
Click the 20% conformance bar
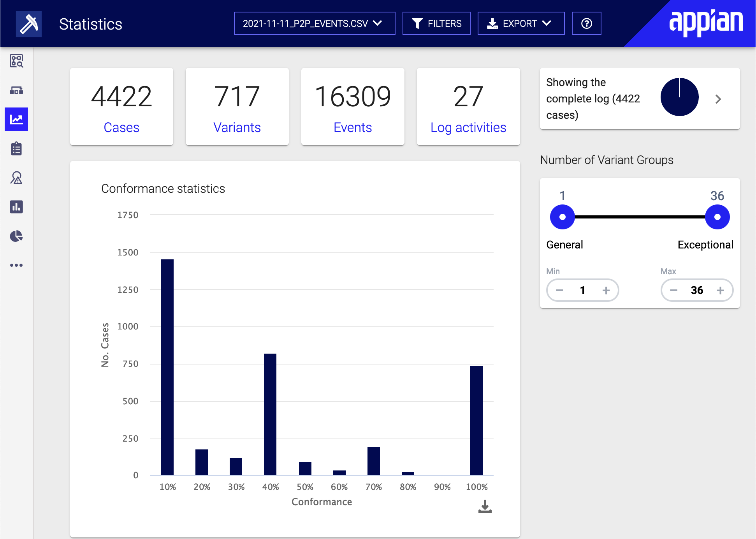[x=202, y=462]
